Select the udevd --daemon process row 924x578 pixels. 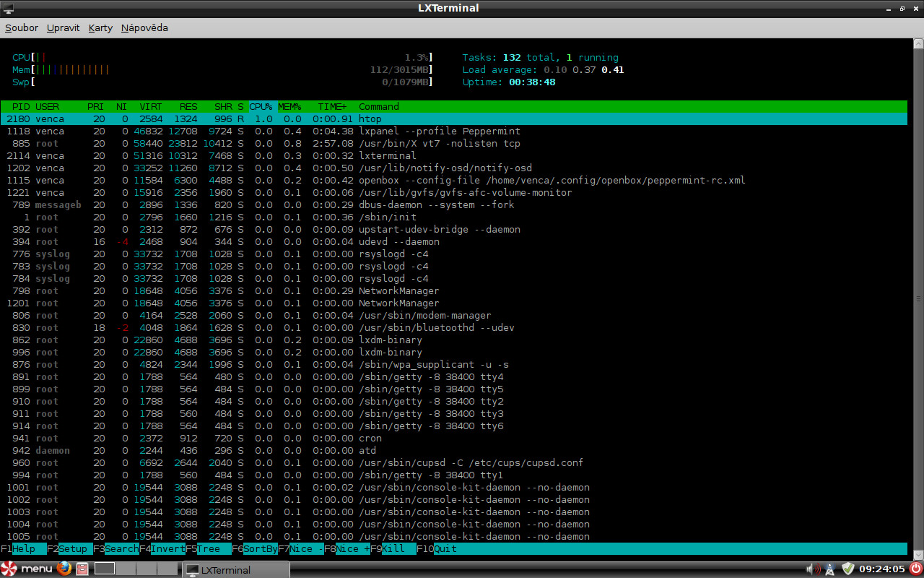pyautogui.click(x=453, y=241)
